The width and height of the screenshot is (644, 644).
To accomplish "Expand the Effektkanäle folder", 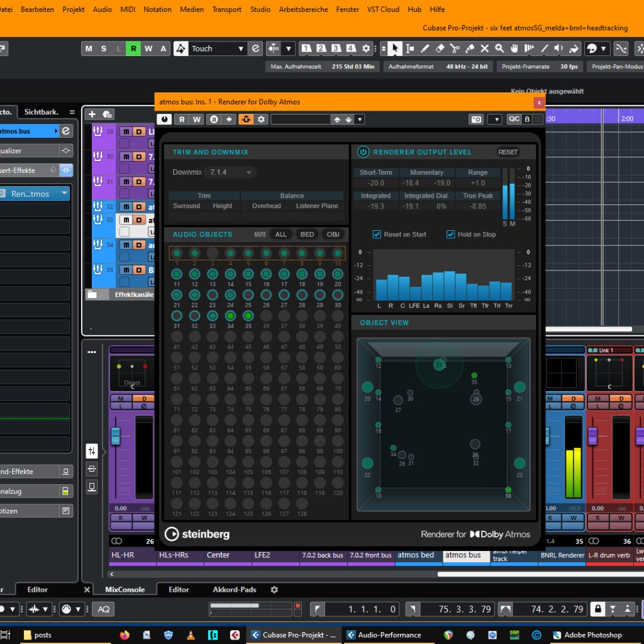I will coord(92,294).
